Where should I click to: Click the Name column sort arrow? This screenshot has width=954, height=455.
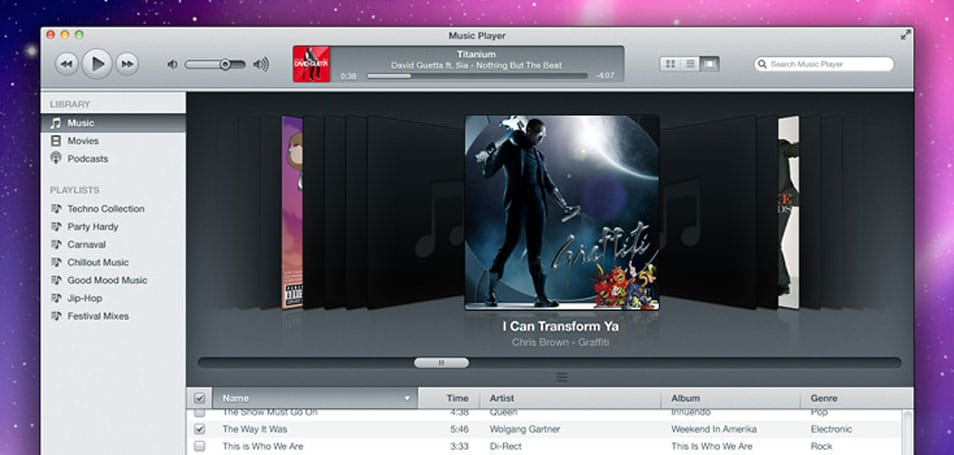point(407,398)
